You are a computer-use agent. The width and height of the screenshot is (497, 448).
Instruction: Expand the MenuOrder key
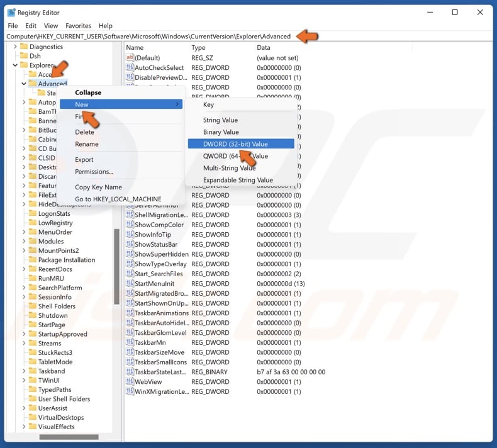pos(24,232)
